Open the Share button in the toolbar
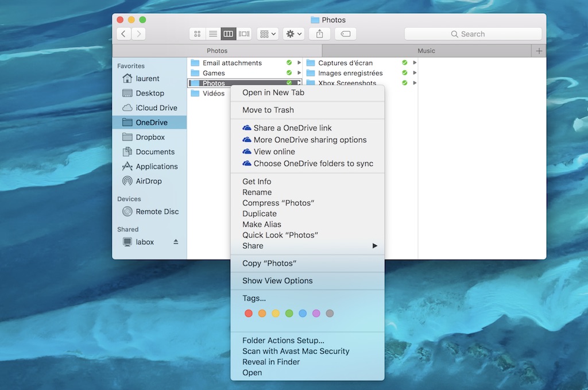This screenshot has width=588, height=390. (319, 33)
